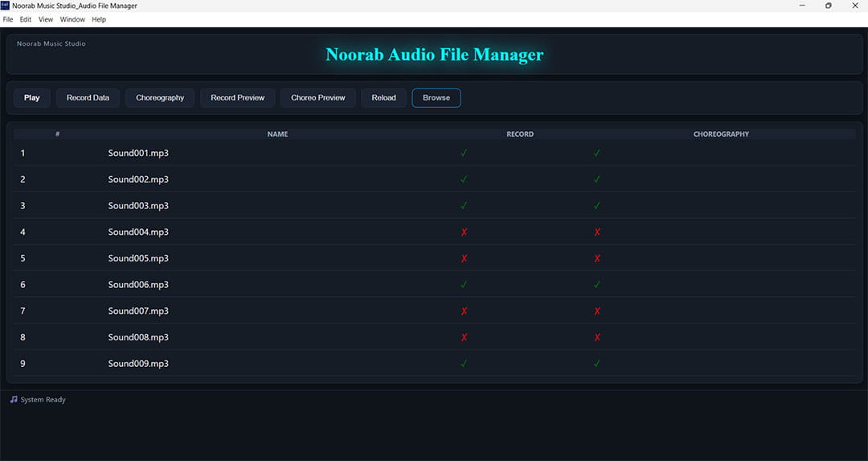
Task: Click the first red X in Sound005.mp3 row
Action: click(x=464, y=258)
